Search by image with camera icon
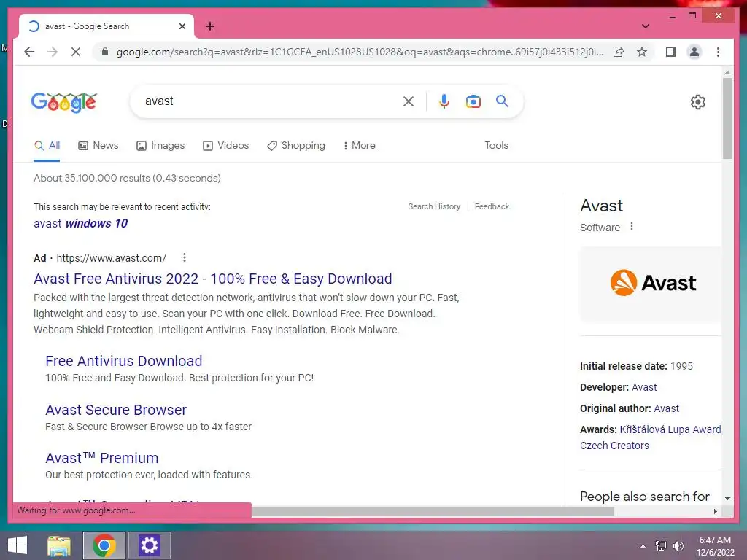The image size is (747, 560). 473,101
